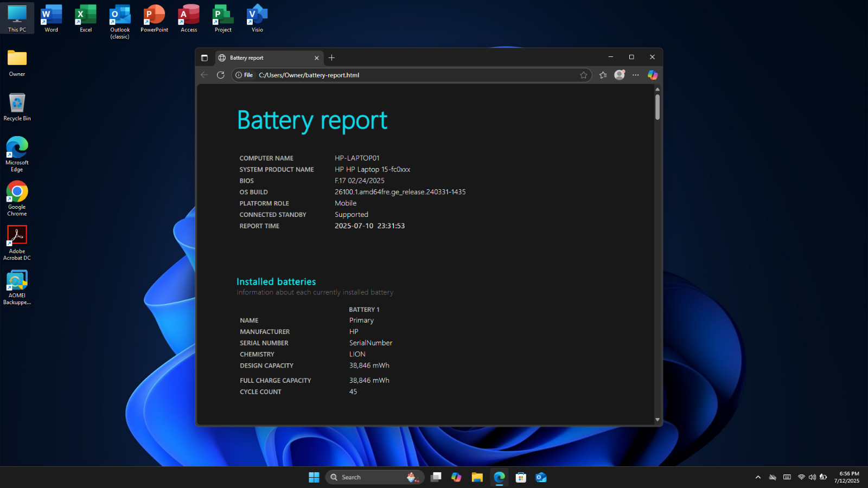The height and width of the screenshot is (488, 868).
Task: Select the Battery report tab
Action: click(270, 58)
